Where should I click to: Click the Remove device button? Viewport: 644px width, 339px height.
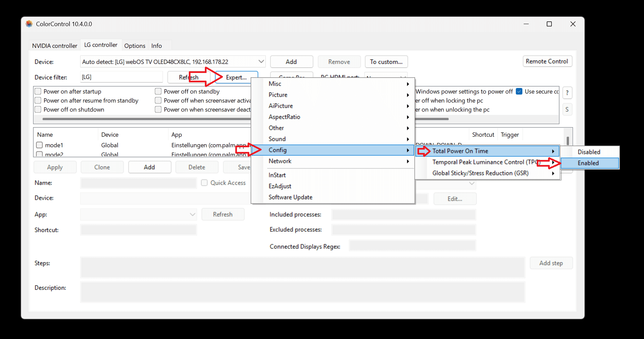[x=339, y=62]
